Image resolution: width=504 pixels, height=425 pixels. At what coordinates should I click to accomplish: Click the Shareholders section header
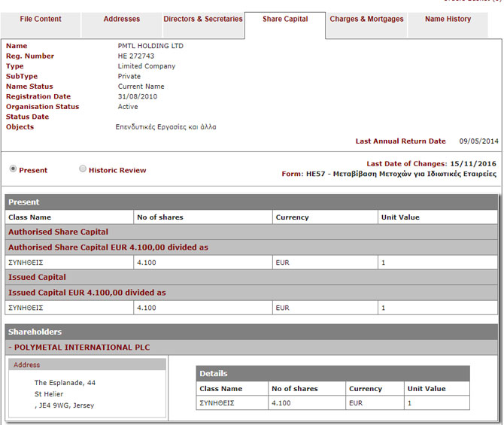(x=251, y=332)
